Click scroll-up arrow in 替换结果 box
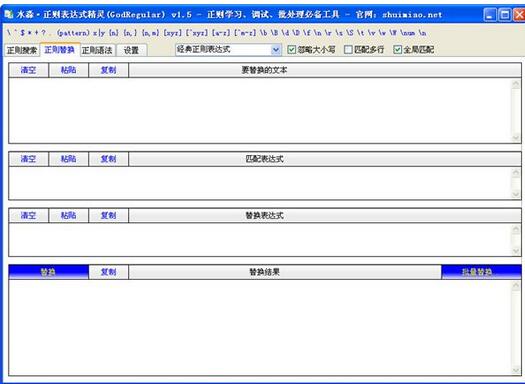Screen dimensions: 525x384 pos(516,286)
